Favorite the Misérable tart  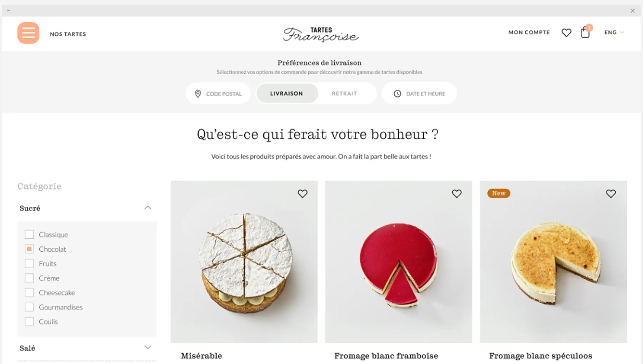point(303,193)
